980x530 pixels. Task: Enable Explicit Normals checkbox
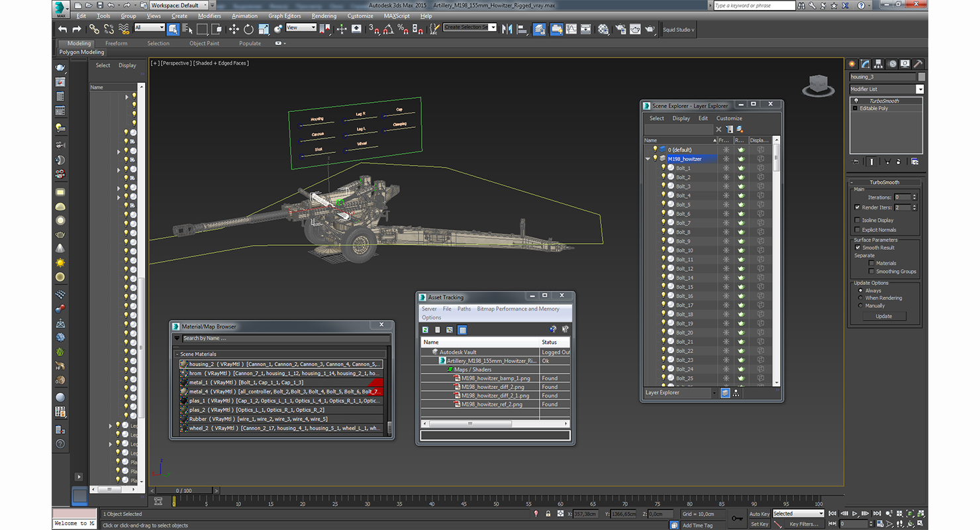(857, 230)
